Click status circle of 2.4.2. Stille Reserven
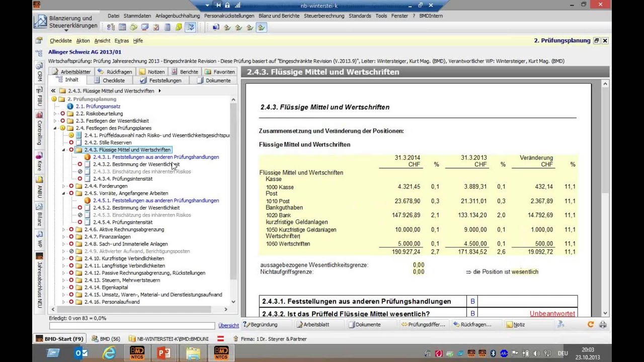644x362 pixels. click(71, 143)
